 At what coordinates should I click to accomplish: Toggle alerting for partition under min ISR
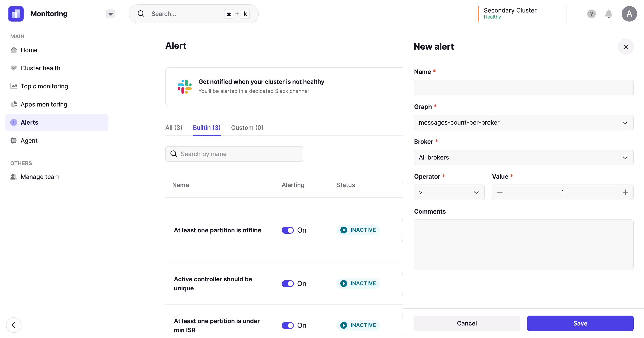[x=288, y=325]
